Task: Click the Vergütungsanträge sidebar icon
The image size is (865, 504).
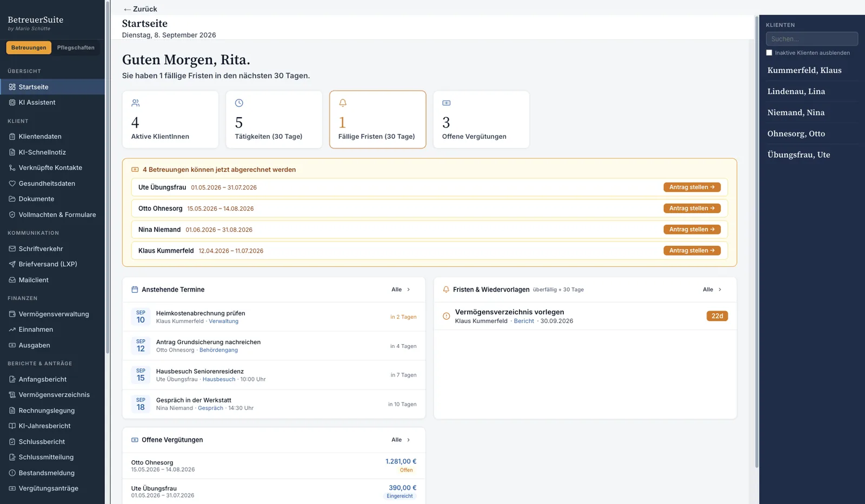Action: click(x=12, y=488)
